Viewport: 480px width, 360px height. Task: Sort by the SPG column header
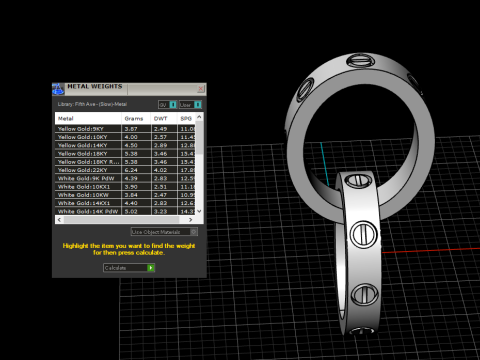click(186, 118)
